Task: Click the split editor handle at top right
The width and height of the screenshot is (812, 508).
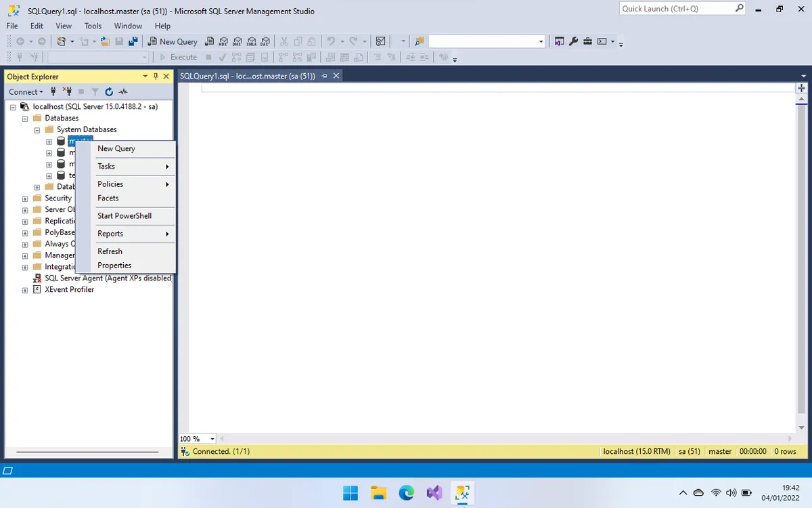Action: [801, 88]
